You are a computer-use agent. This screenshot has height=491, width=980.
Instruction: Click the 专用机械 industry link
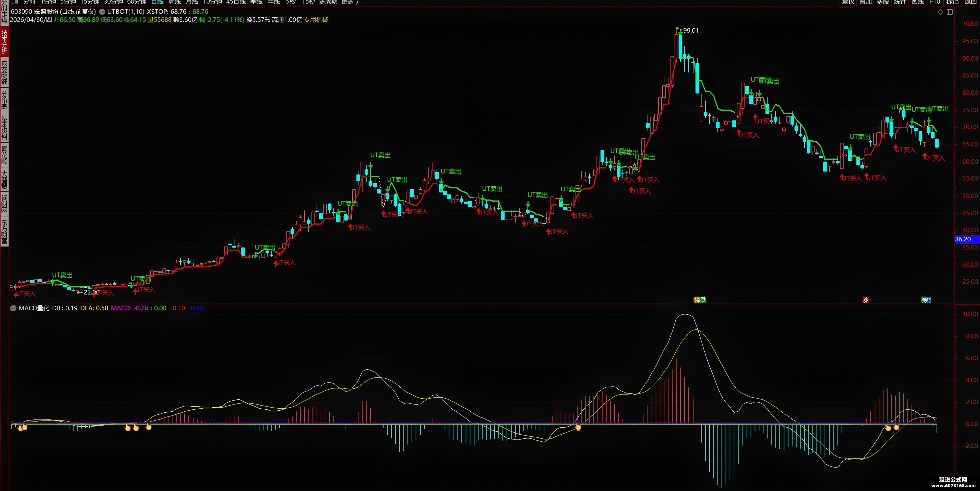(316, 20)
